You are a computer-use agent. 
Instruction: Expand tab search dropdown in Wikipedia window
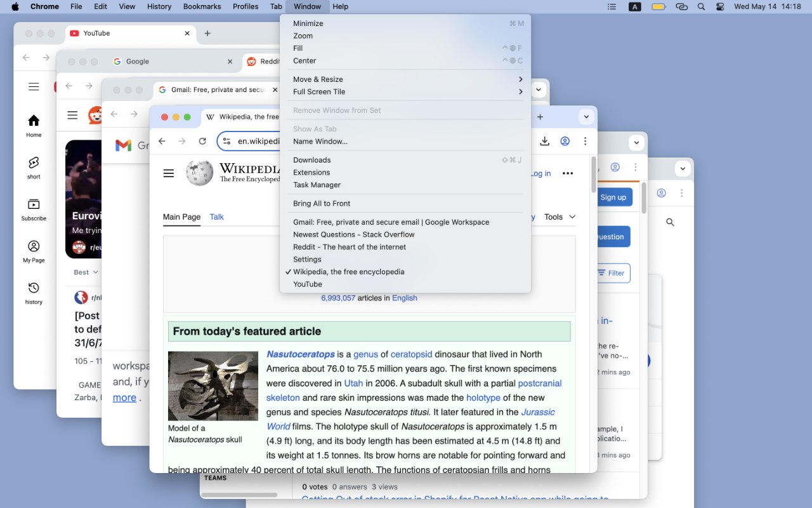coord(586,117)
